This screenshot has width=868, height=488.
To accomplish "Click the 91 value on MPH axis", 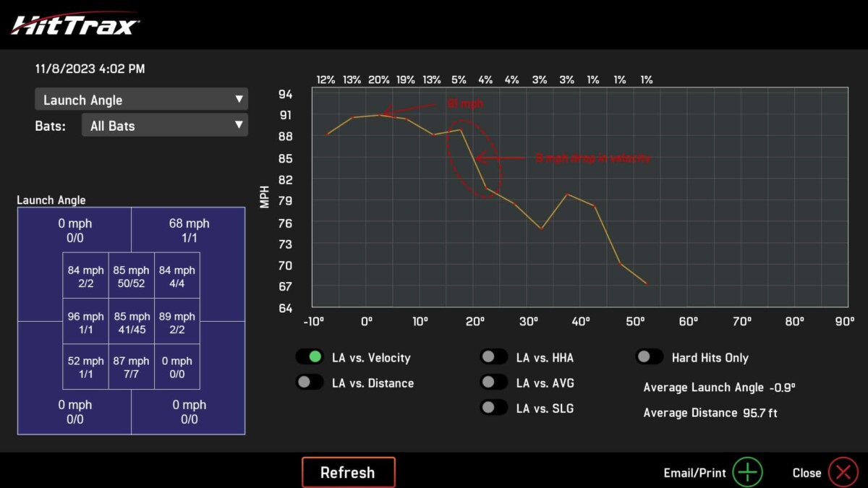I will coord(286,115).
